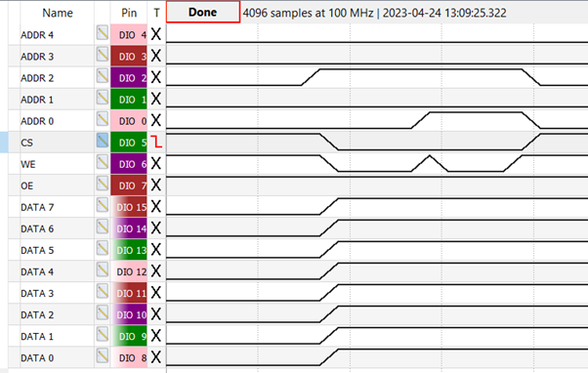Select the WE signal name

point(28,165)
